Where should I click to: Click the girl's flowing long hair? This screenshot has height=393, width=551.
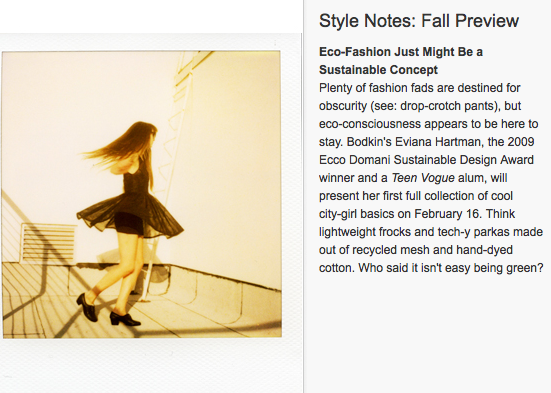123,146
